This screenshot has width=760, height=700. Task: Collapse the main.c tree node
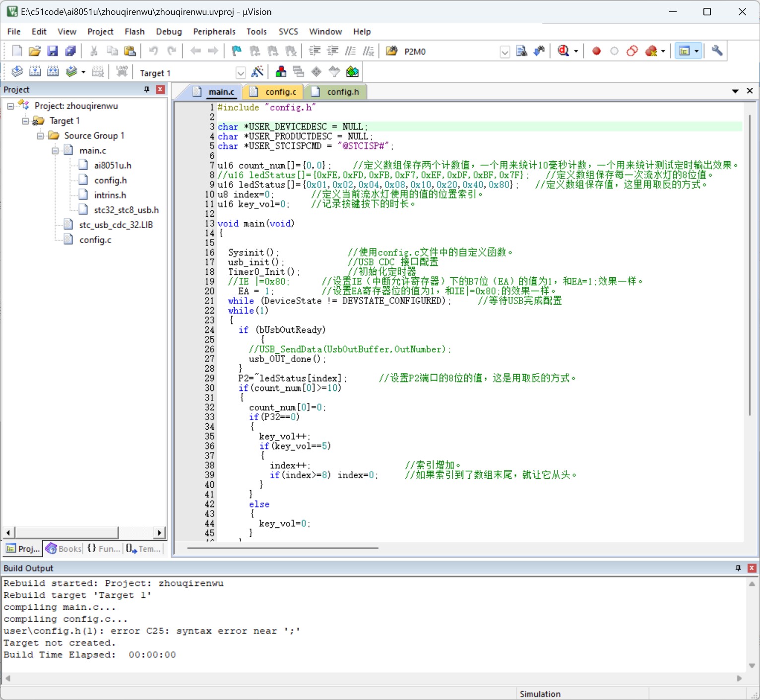55,151
